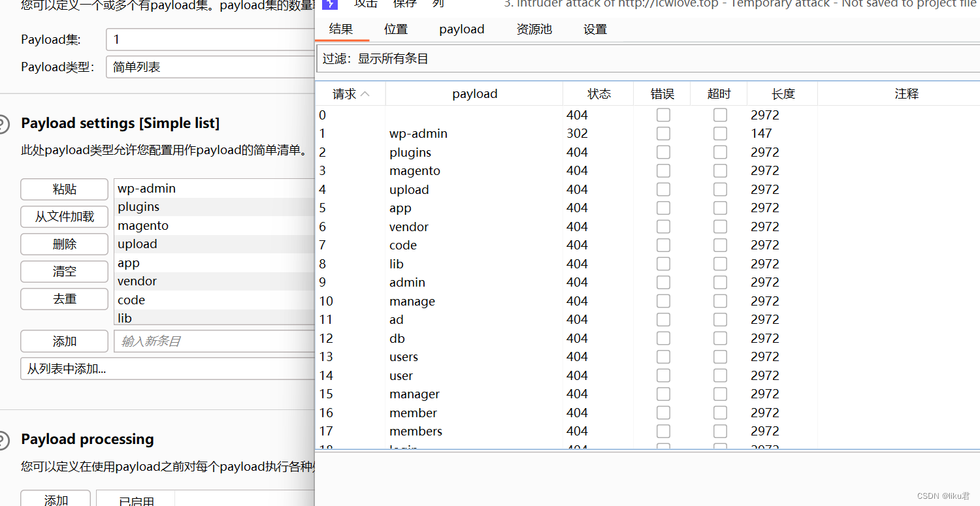
Task: Open the Payload集 combo box
Action: pos(210,39)
